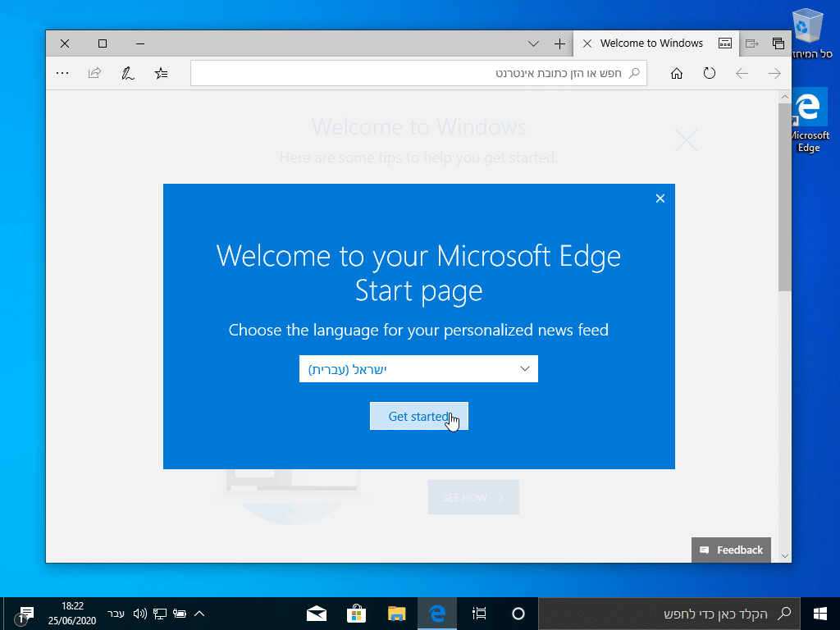This screenshot has width=840, height=630.
Task: Open tabs you've set aside icon
Action: [x=778, y=43]
